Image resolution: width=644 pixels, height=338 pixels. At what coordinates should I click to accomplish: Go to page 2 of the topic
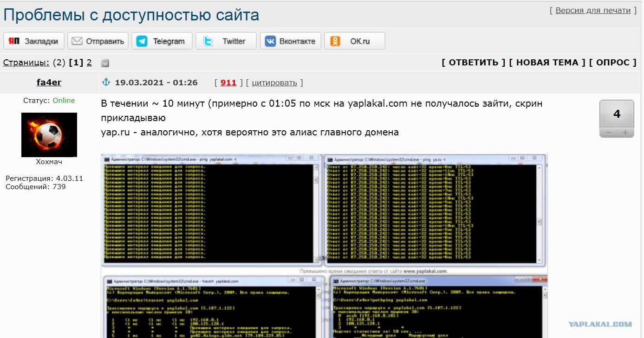(x=89, y=63)
